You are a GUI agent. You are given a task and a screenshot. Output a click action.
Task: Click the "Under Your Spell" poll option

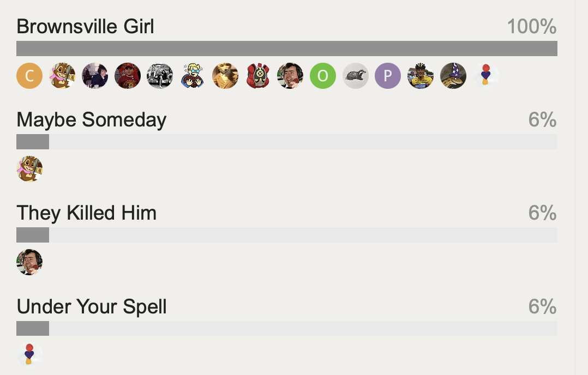tap(92, 306)
